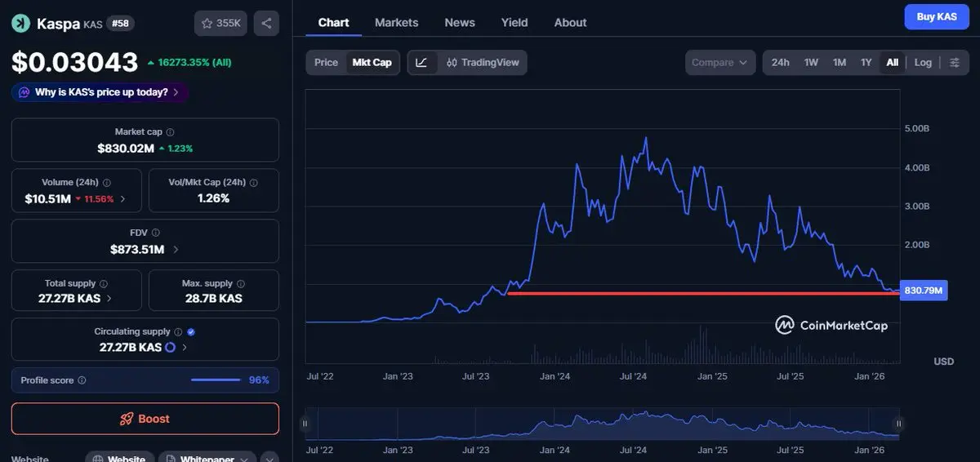Image resolution: width=980 pixels, height=462 pixels.
Task: Open the share icon button
Action: click(x=266, y=23)
